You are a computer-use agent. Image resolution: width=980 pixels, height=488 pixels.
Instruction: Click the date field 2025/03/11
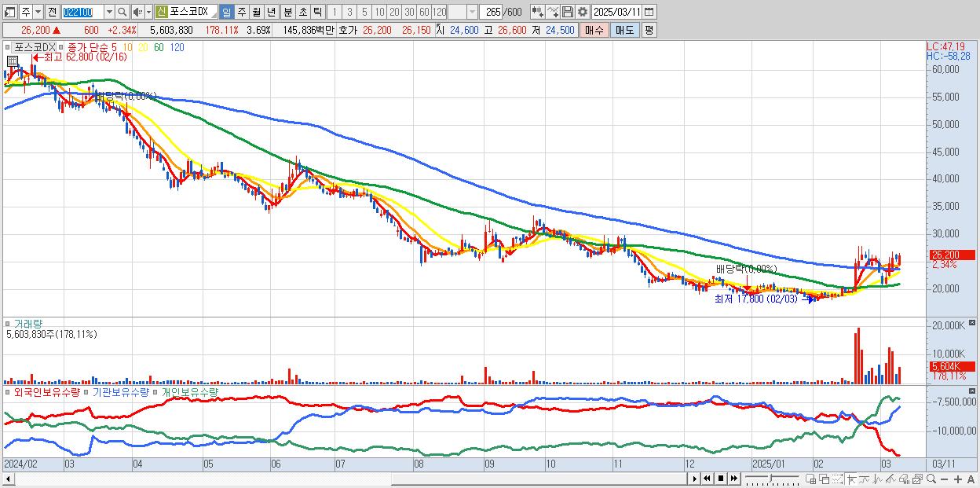(x=617, y=12)
